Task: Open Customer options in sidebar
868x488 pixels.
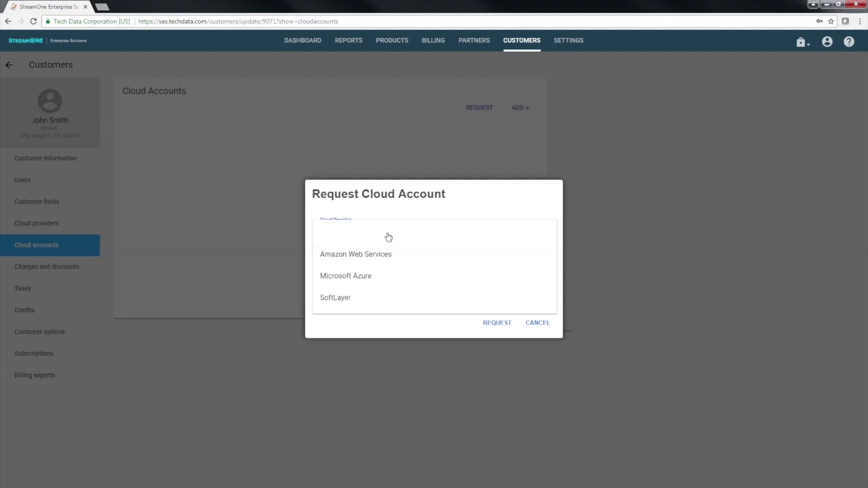Action: pyautogui.click(x=50, y=332)
